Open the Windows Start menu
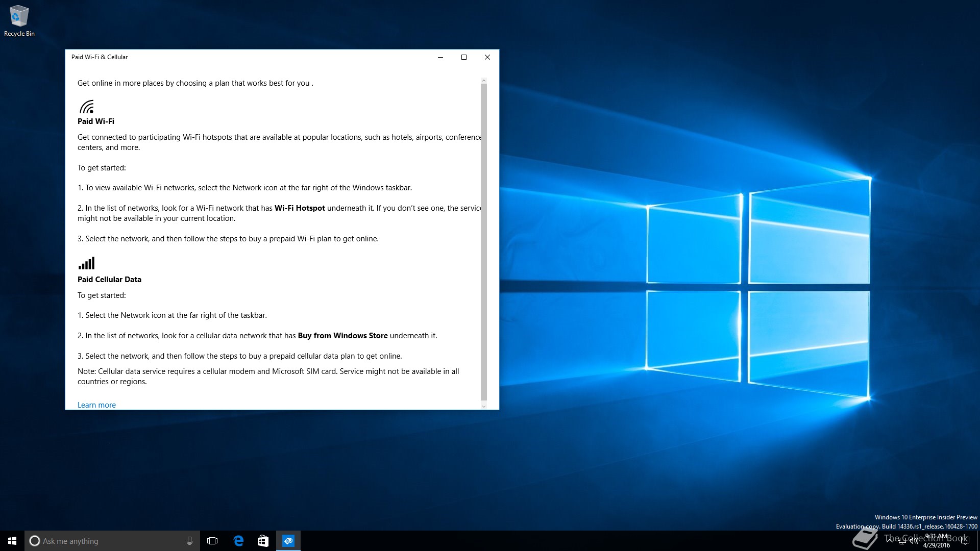 [x=12, y=541]
